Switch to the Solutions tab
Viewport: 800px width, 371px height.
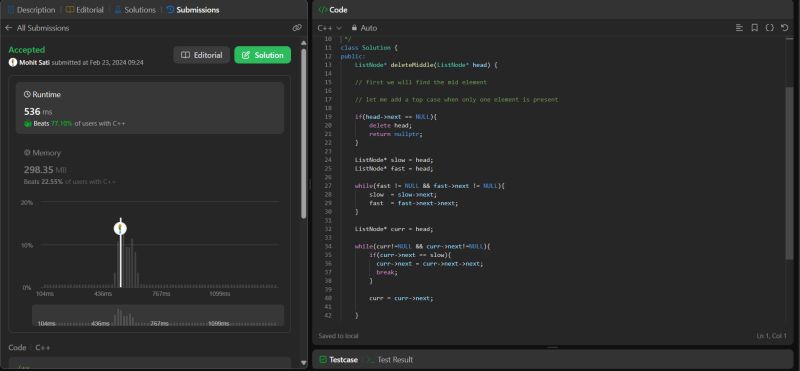click(135, 10)
